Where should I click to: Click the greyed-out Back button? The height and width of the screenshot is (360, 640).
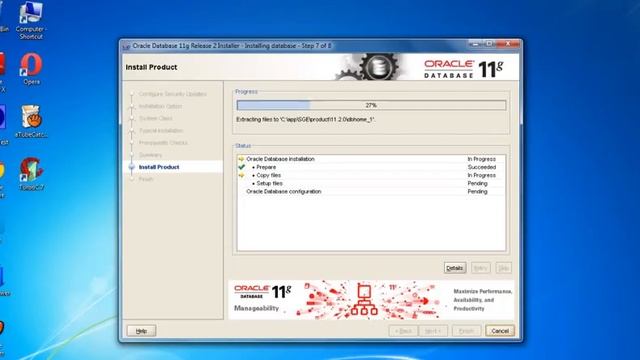(403, 331)
